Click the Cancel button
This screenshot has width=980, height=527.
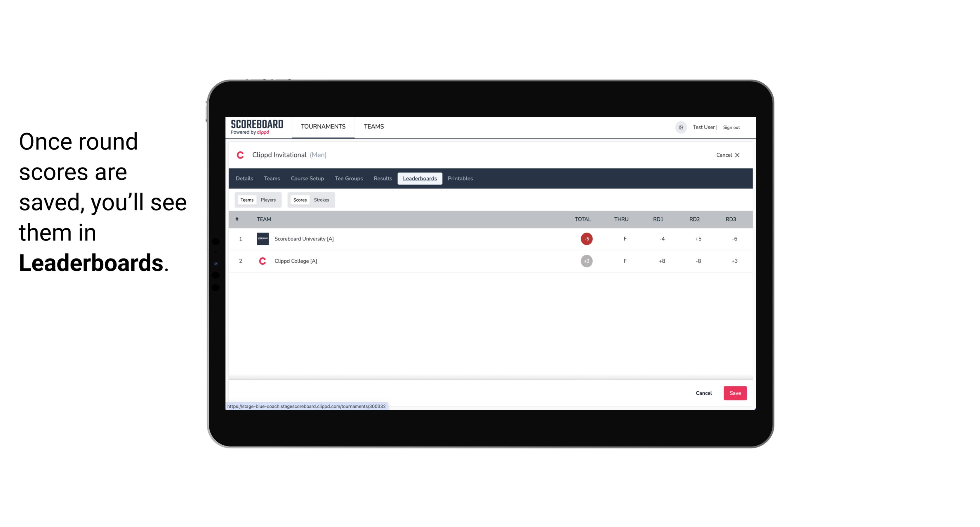[x=703, y=393]
